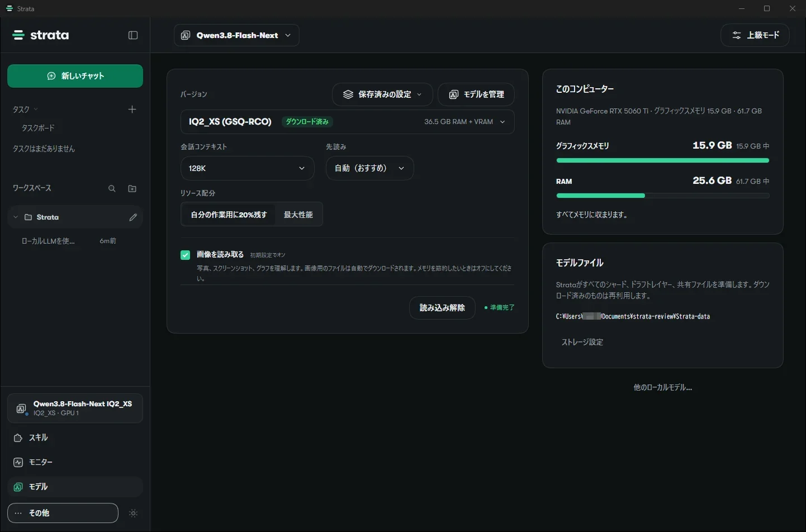Click the loaded Qwen3.8-Flash-Next IQ2_XS model card

pyautogui.click(x=75, y=408)
